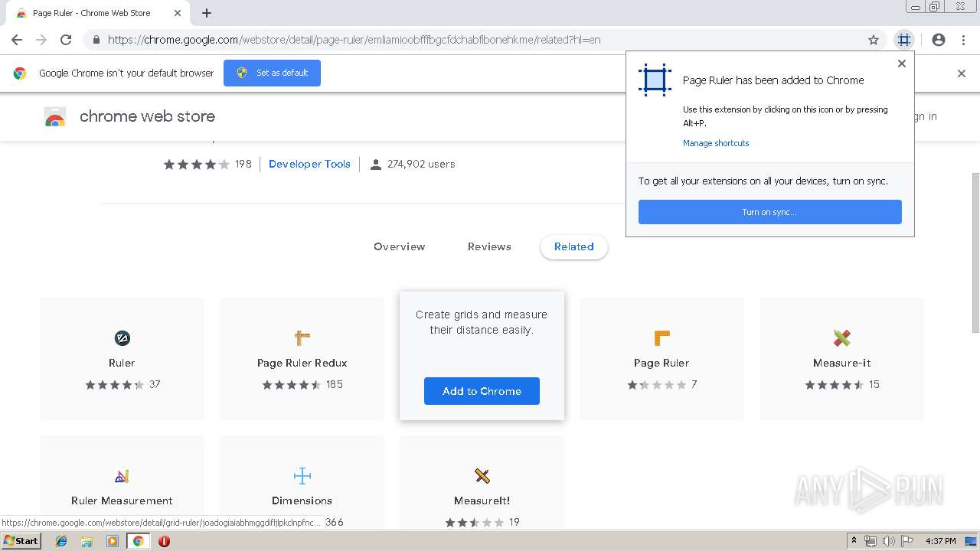Select the Related tab
Viewport: 980px width, 551px height.
pos(574,246)
